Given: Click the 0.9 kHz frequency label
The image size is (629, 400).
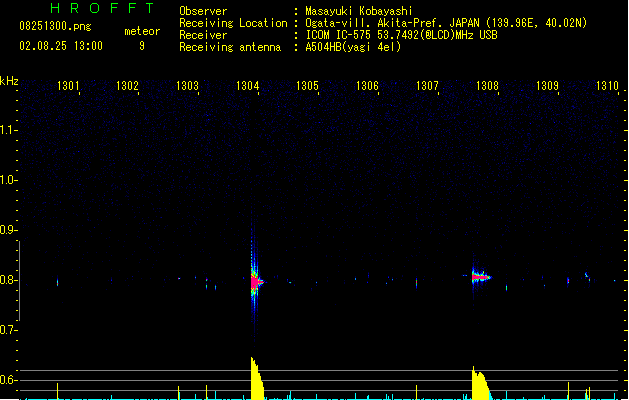Looking at the screenshot, I should (8, 230).
